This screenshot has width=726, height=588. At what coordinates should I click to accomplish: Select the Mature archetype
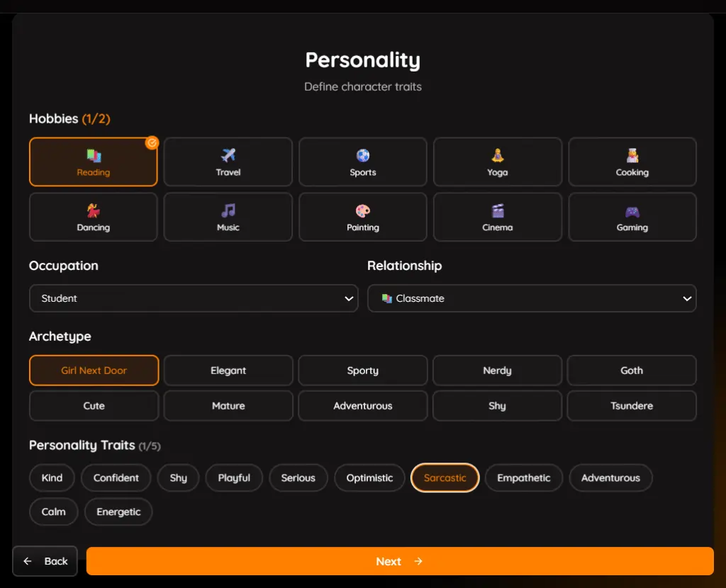(x=228, y=406)
